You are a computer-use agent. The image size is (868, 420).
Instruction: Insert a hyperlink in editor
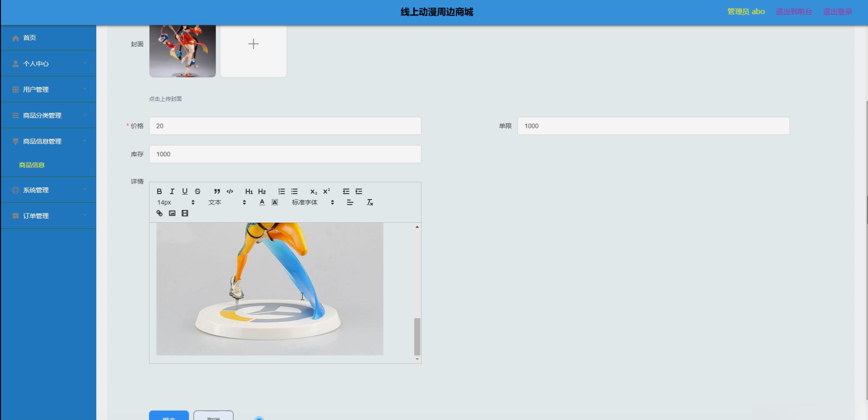[x=159, y=213]
